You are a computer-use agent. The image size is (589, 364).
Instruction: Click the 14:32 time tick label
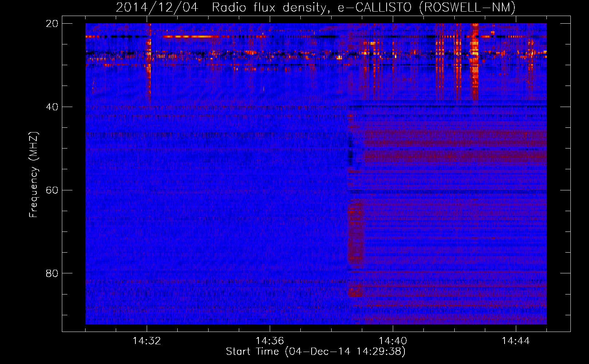pos(147,341)
